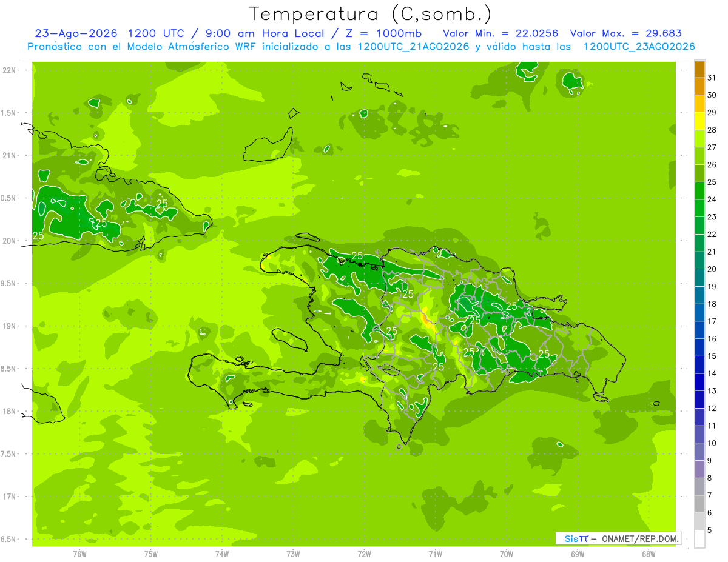Select the "Valor Min. = 22.0256" text
Viewport: 728px width, 562px height.
pyautogui.click(x=500, y=33)
